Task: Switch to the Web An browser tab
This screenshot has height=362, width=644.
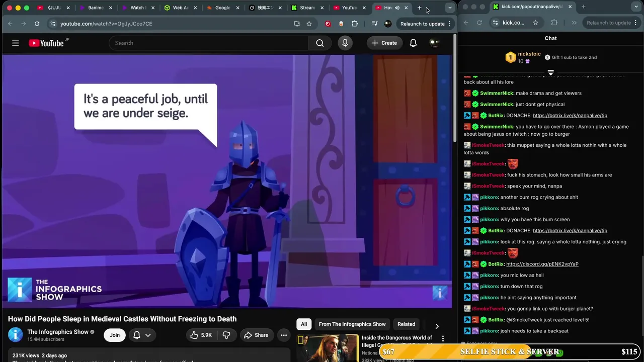Action: (x=180, y=8)
